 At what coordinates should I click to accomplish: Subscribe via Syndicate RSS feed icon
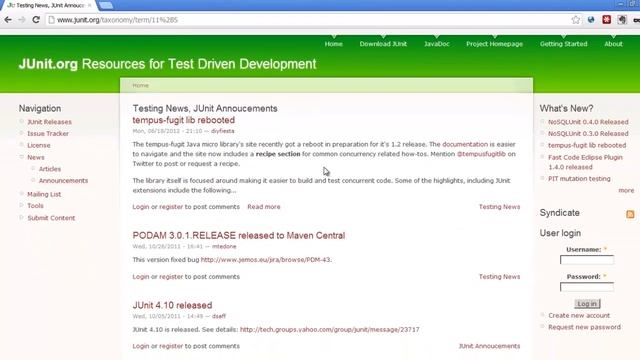(630, 214)
